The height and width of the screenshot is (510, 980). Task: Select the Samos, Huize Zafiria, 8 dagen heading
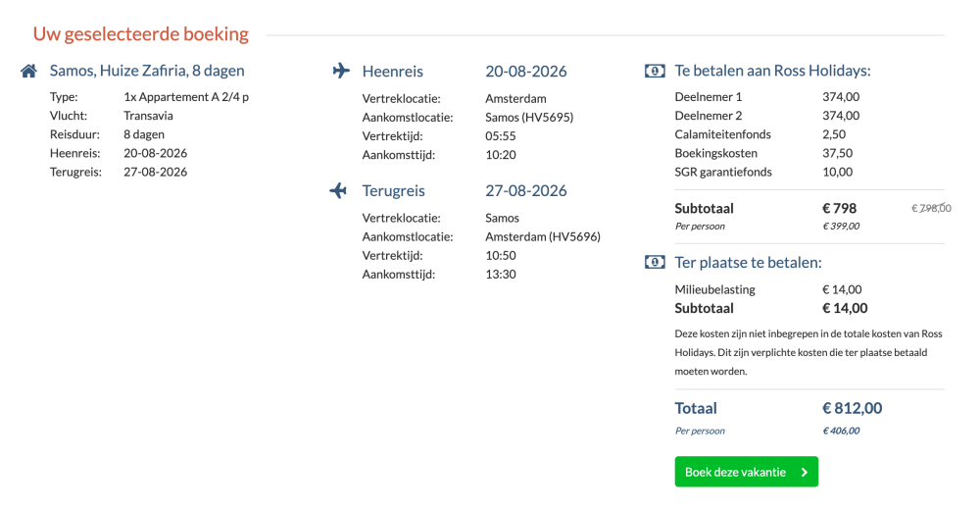click(147, 71)
